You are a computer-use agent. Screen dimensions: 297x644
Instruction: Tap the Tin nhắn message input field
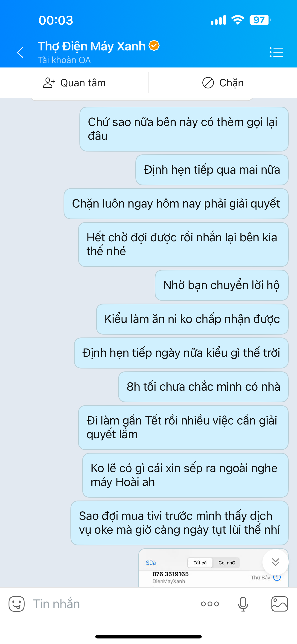click(x=113, y=604)
